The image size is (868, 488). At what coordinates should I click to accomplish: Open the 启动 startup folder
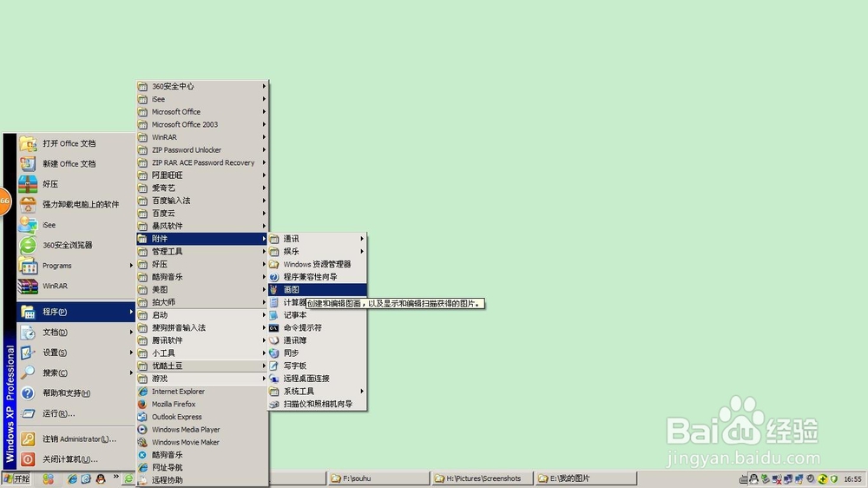(202, 315)
